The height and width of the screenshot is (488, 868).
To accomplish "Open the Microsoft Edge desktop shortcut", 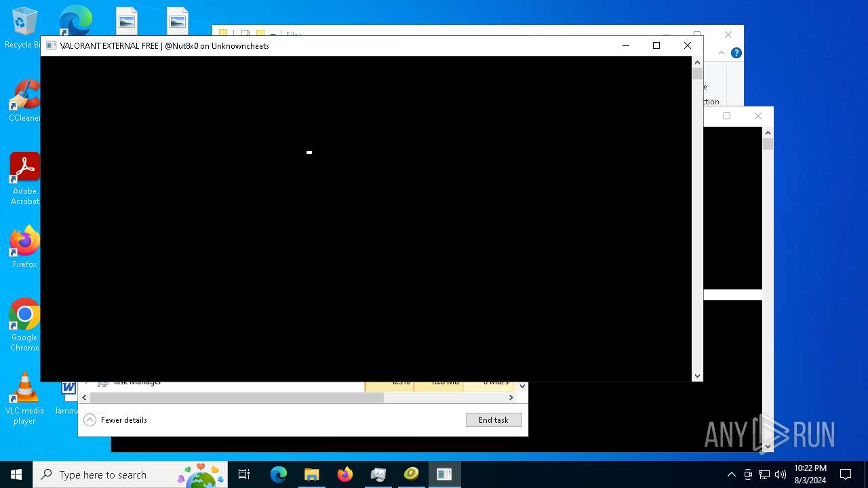I will point(75,20).
